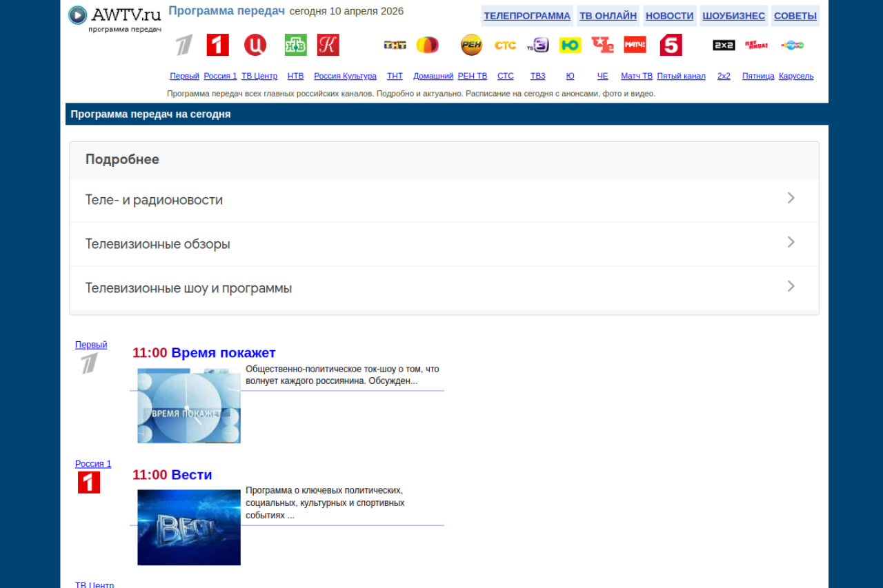Expand the Теле- и радионовости row

(444, 200)
